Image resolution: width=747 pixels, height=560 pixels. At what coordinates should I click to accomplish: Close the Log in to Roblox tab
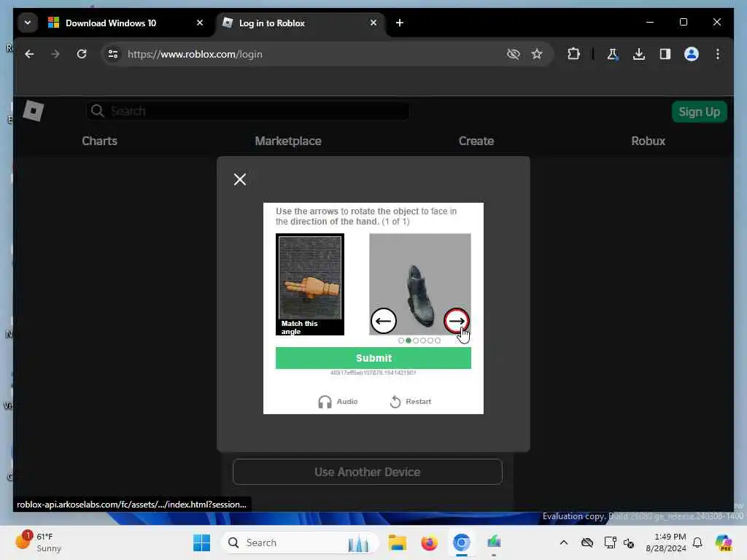click(x=373, y=23)
